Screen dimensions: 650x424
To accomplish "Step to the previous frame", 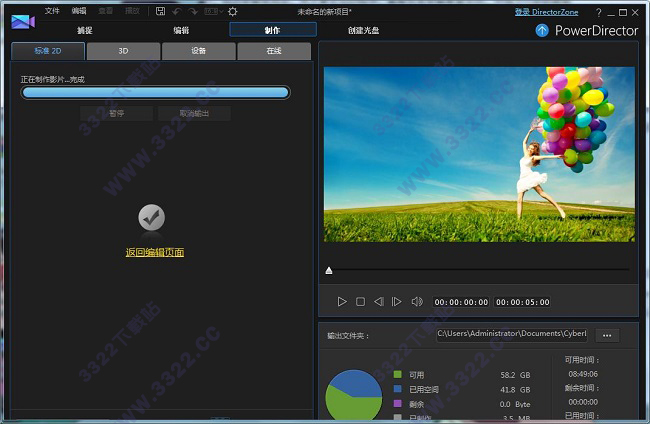I will [379, 301].
